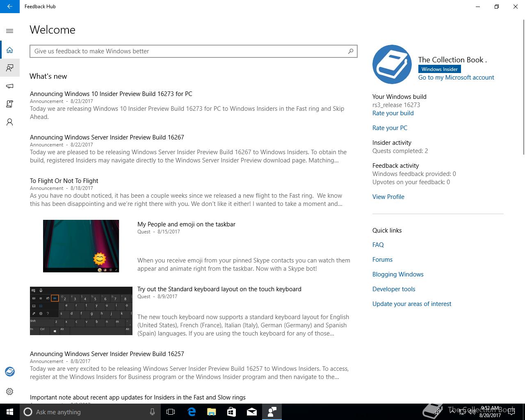Open the Quests icon in sidebar

10,104
